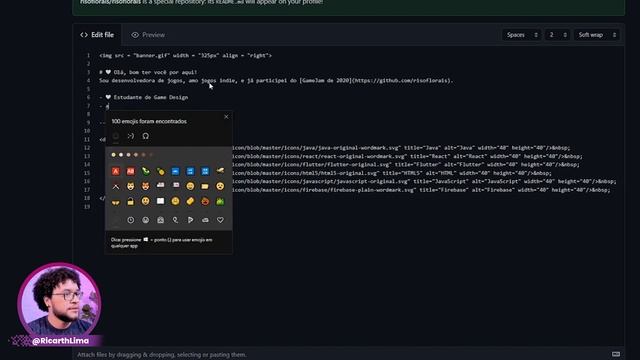The height and width of the screenshot is (360, 640).
Task: Insert the cat face emoji
Action: [x=131, y=186]
